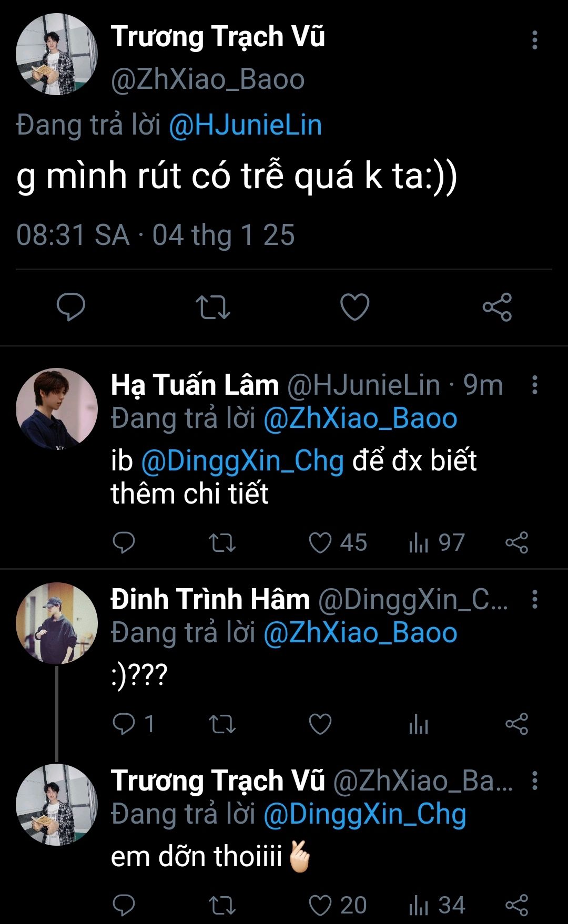Like the main tweet by Trương Trạch Vũ
The height and width of the screenshot is (924, 568).
pyautogui.click(x=354, y=307)
